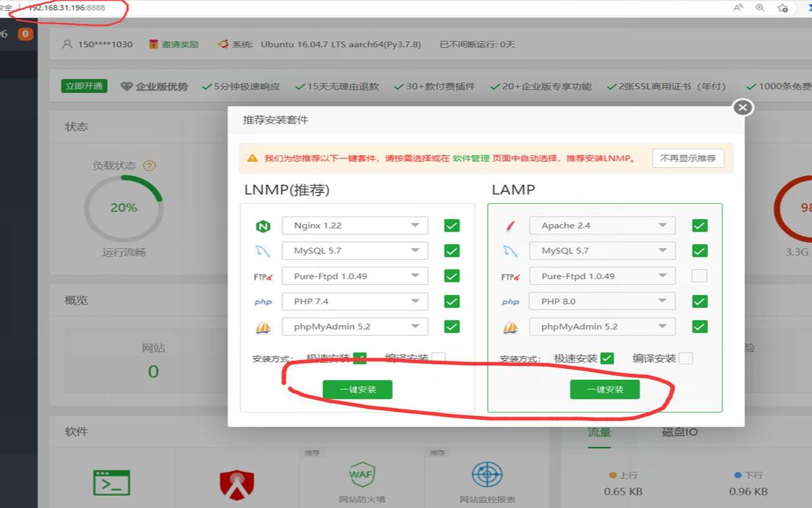
Task: Open the 邀请奖励 link
Action: coord(180,44)
